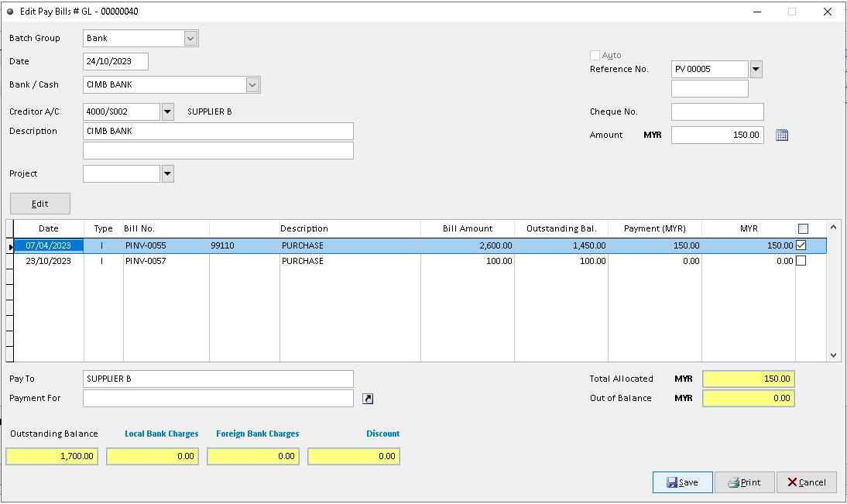847x504 pixels.
Task: Click the Cancel button
Action: tap(807, 482)
